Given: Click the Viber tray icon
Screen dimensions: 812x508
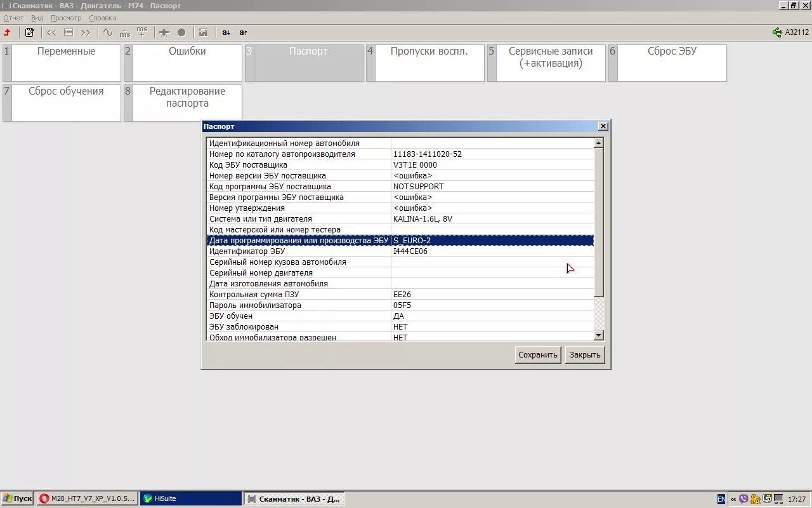Looking at the screenshot, I should 743,499.
